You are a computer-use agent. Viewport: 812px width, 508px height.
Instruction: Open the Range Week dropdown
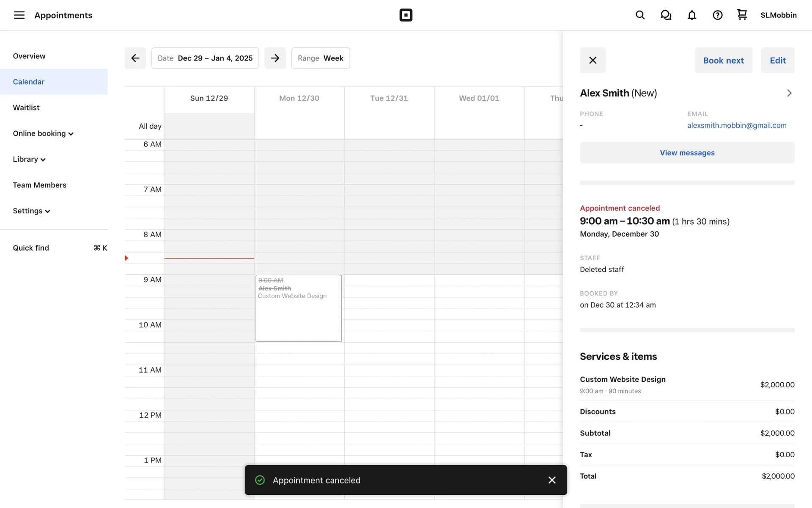320,58
